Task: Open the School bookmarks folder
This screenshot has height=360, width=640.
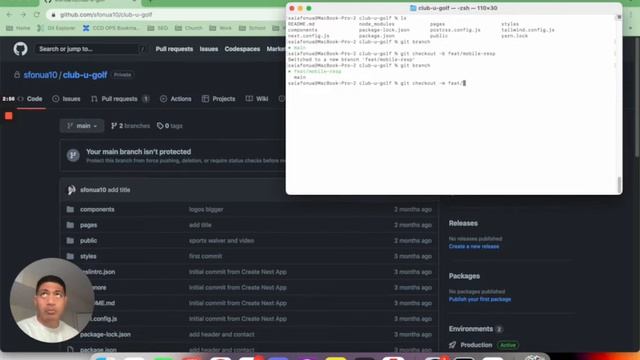Action: pos(252,28)
